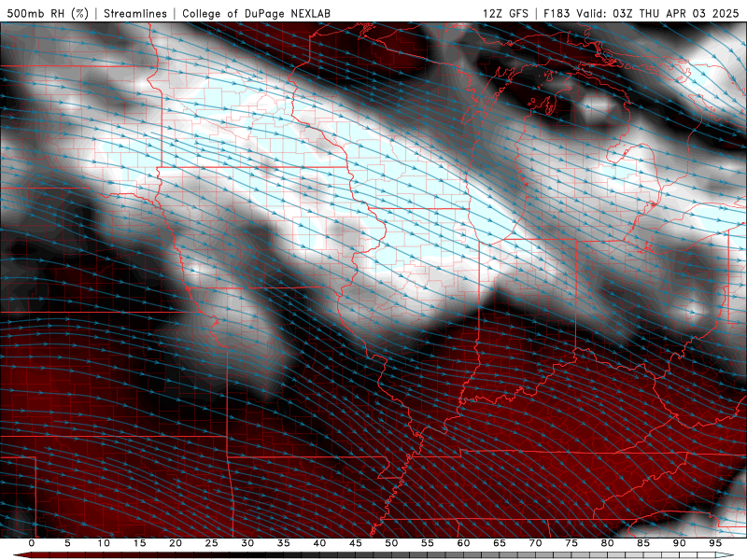Click the colorbar label '45'
This screenshot has height=560, width=747.
pos(356,543)
